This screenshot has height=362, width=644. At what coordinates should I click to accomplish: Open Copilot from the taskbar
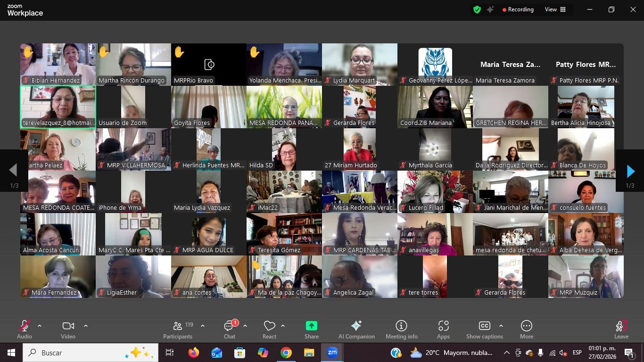263,353
